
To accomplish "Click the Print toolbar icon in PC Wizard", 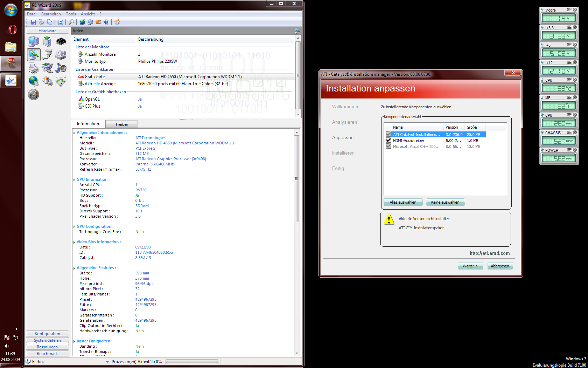I will point(42,22).
